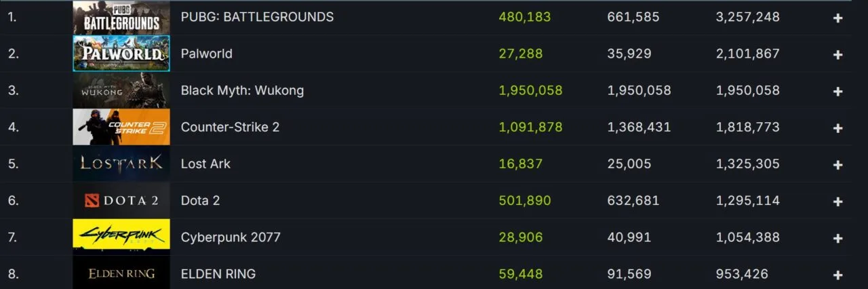Image resolution: width=868 pixels, height=289 pixels.
Task: Select the Counter-Strike 2 game thumbnail
Action: pyautogui.click(x=121, y=127)
